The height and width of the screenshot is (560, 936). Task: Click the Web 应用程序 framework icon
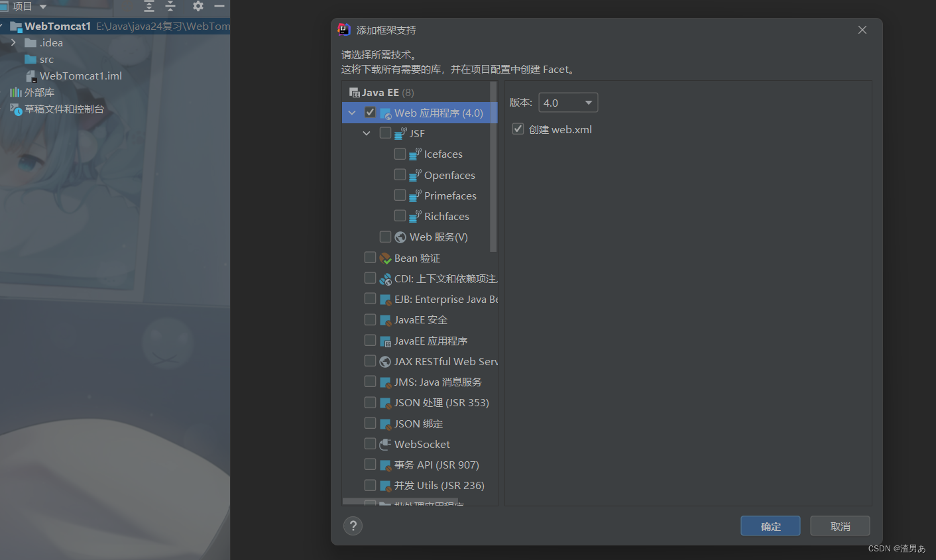click(x=386, y=113)
